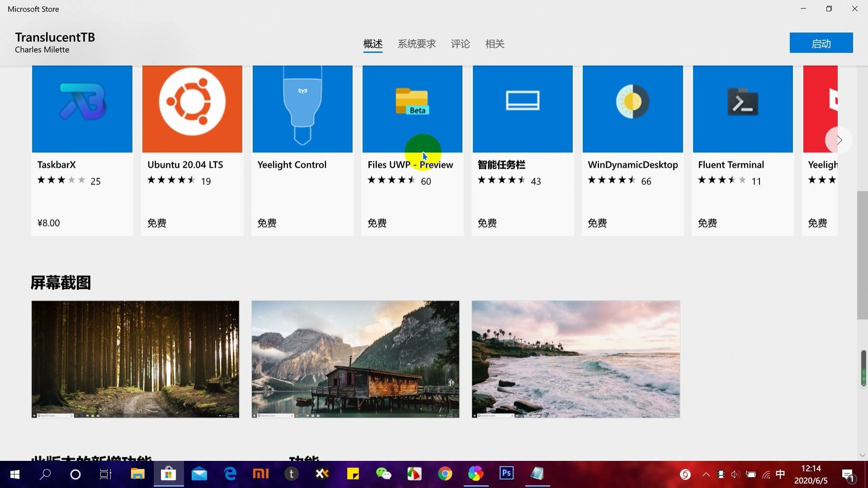Viewport: 868px width, 488px height.
Task: Toggle the 中 input method indicator
Action: (780, 474)
